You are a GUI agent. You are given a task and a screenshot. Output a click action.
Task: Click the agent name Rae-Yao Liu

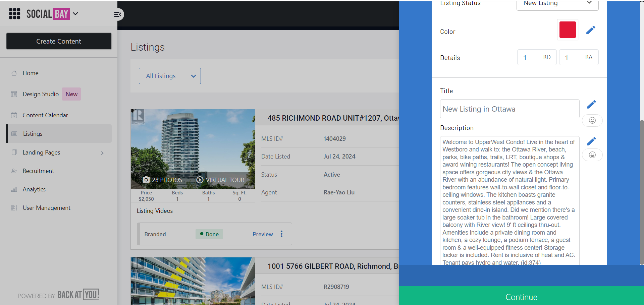tap(339, 192)
